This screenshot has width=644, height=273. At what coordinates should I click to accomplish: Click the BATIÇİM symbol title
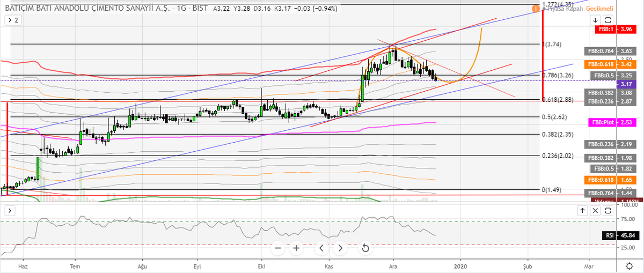pyautogui.click(x=87, y=9)
